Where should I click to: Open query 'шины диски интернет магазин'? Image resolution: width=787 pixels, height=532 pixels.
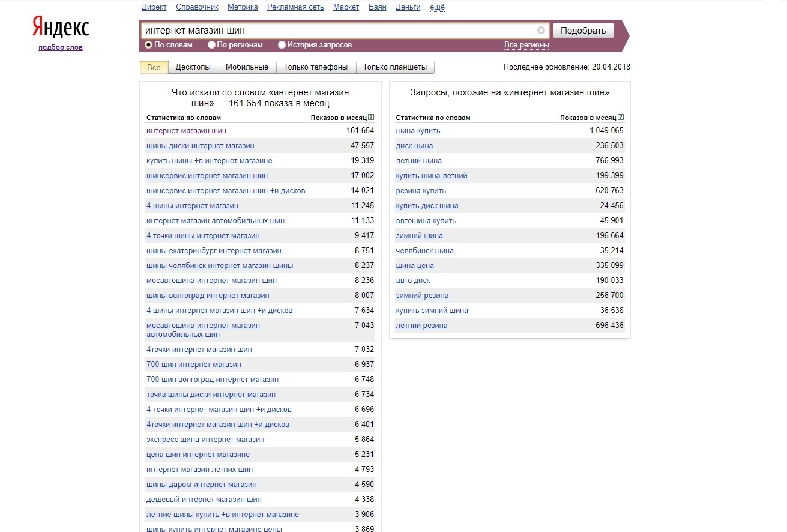pyautogui.click(x=200, y=146)
